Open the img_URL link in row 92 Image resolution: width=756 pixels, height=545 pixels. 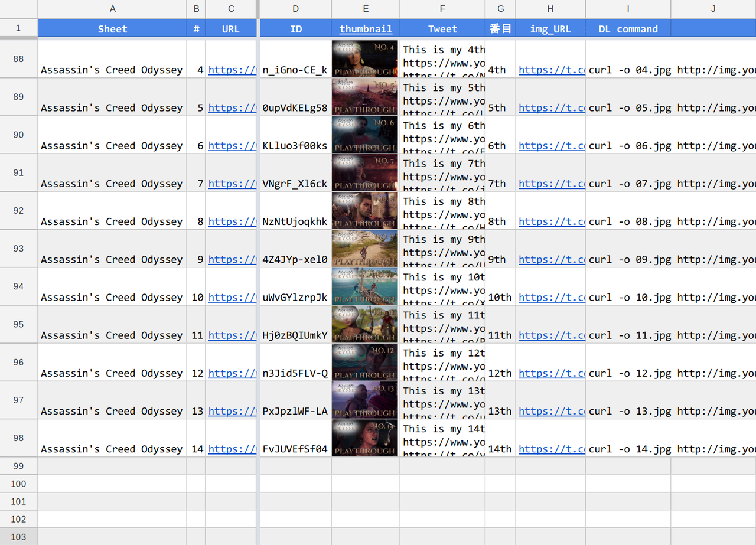click(552, 221)
